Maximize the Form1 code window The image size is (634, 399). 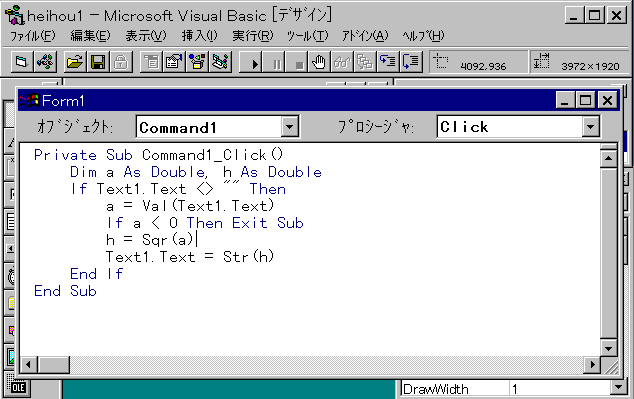[x=585, y=100]
